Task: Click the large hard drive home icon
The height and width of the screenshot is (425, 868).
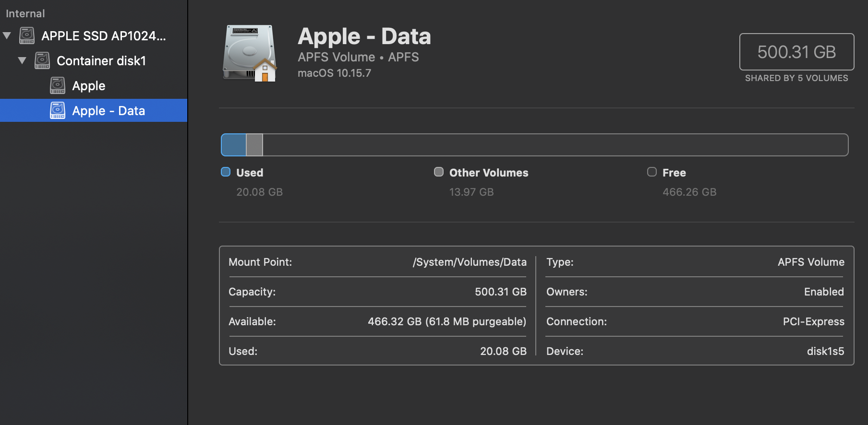Action: pyautogui.click(x=250, y=53)
